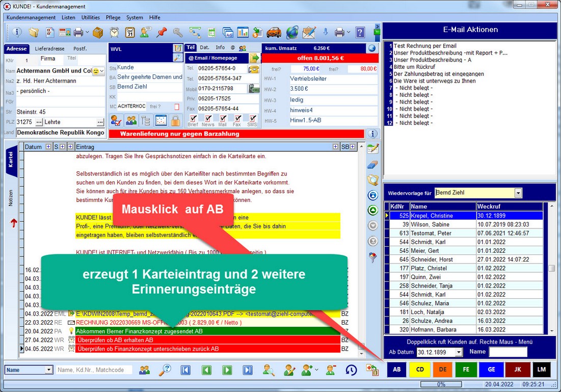Open the Name search field type dropdown
Screen dimensions: 561x392
(x=49, y=370)
